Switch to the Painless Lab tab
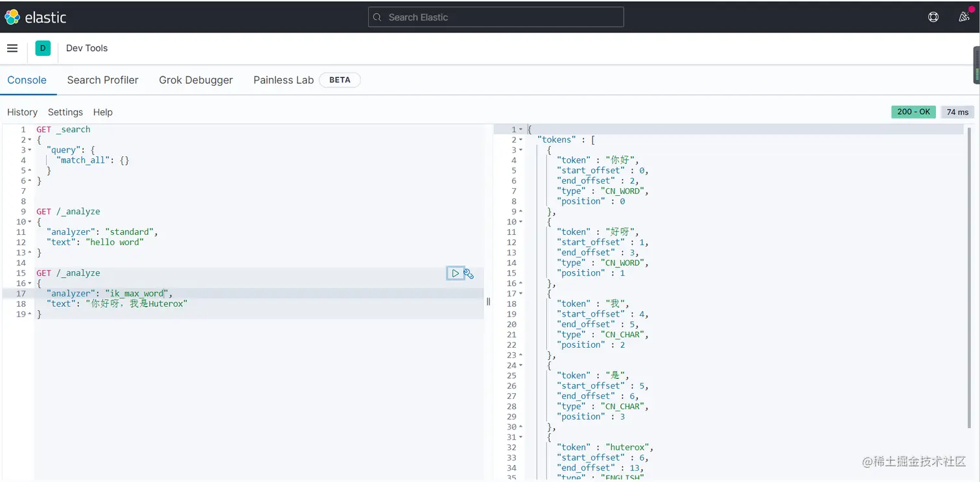The image size is (980, 482). pyautogui.click(x=283, y=80)
